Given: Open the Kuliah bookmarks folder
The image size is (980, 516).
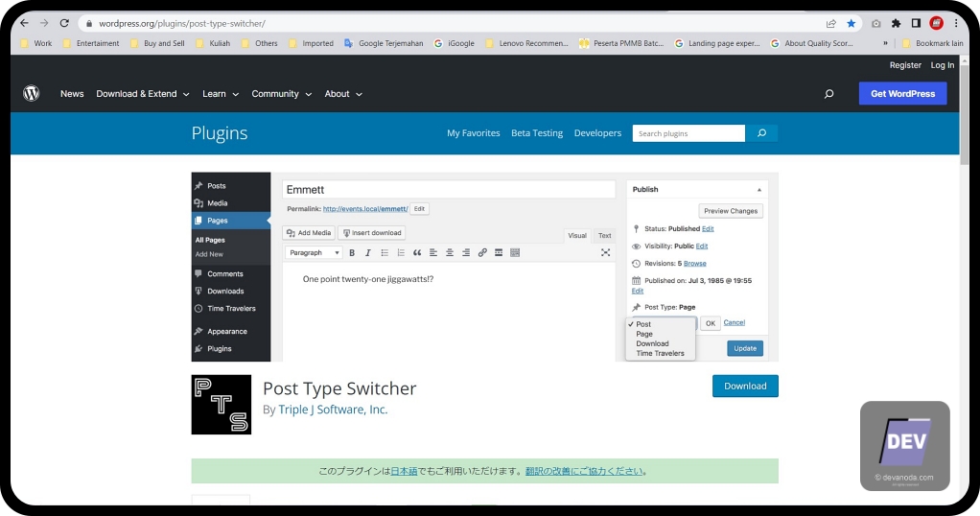Looking at the screenshot, I should click(x=213, y=43).
